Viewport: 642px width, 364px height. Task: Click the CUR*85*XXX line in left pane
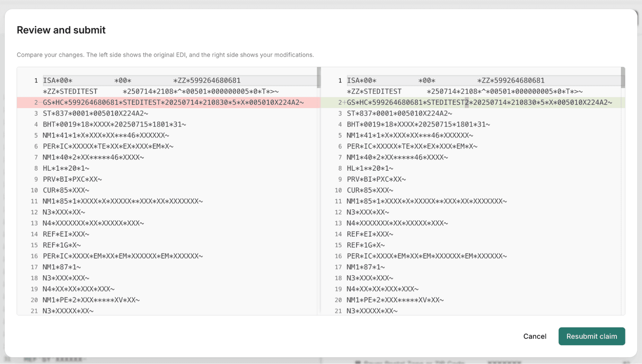point(66,190)
